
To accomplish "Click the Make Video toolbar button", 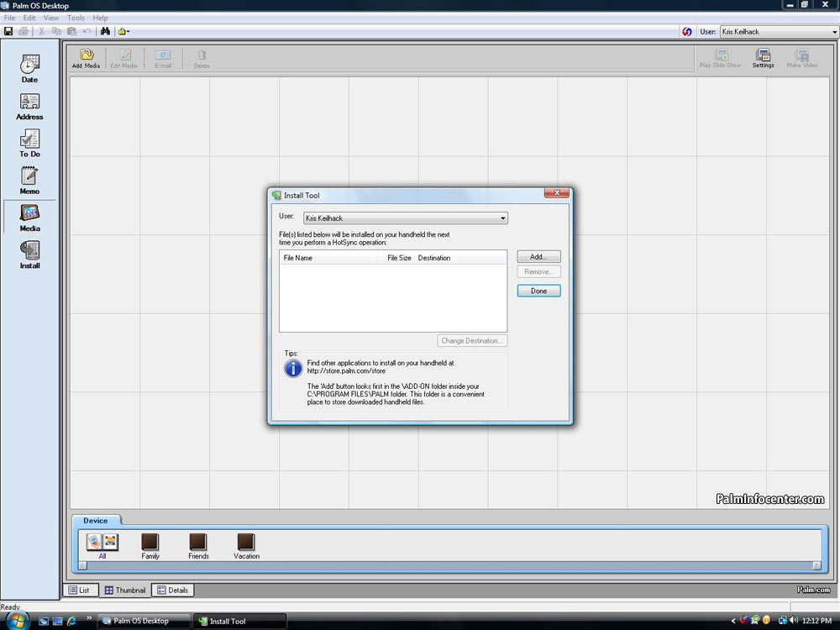I will [x=802, y=59].
